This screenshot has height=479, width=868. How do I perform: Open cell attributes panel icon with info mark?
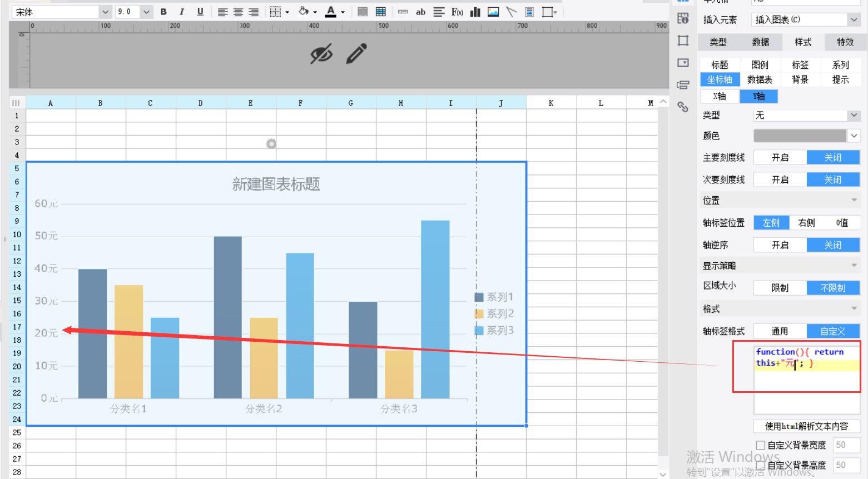pos(683,18)
